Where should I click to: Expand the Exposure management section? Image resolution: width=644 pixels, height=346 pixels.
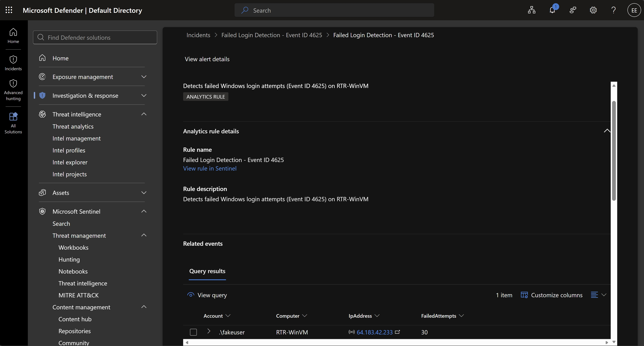144,77
